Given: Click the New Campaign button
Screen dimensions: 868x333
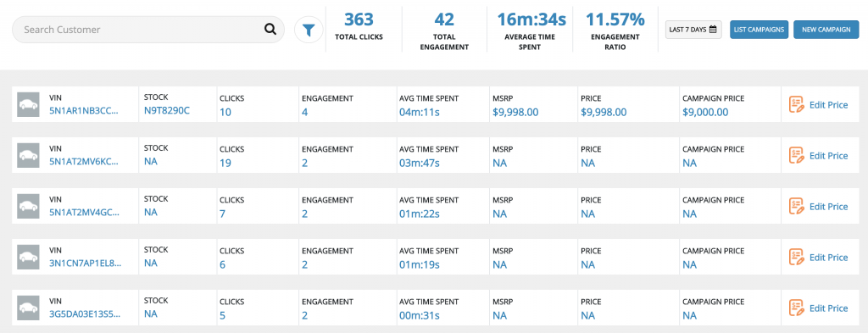Looking at the screenshot, I should tap(826, 30).
